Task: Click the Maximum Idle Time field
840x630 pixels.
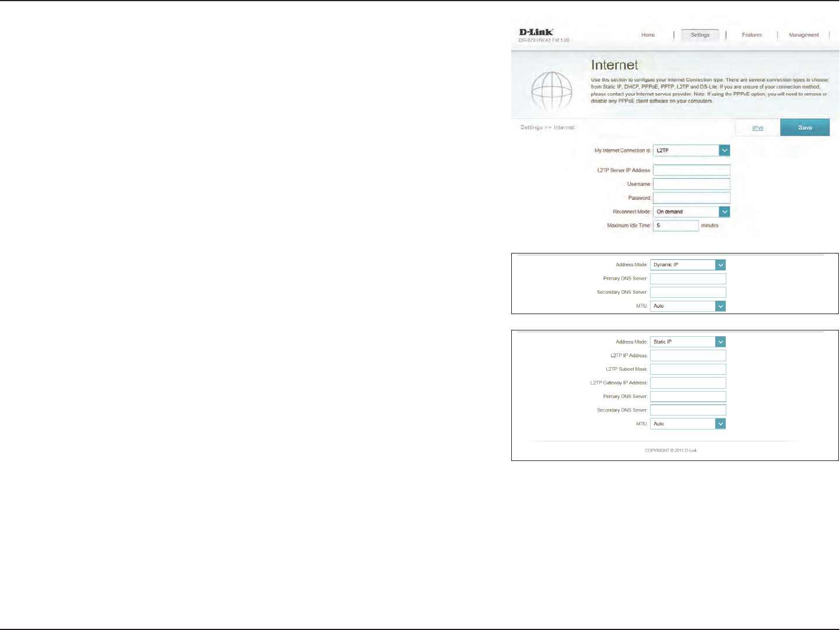Action: [676, 226]
